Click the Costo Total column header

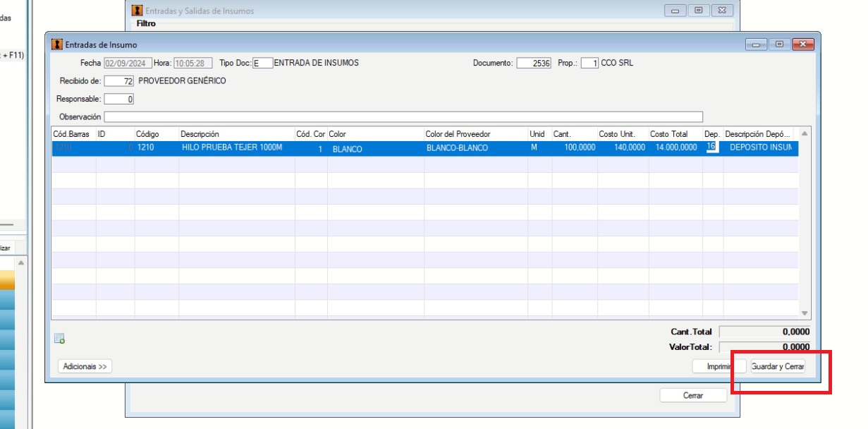click(676, 134)
